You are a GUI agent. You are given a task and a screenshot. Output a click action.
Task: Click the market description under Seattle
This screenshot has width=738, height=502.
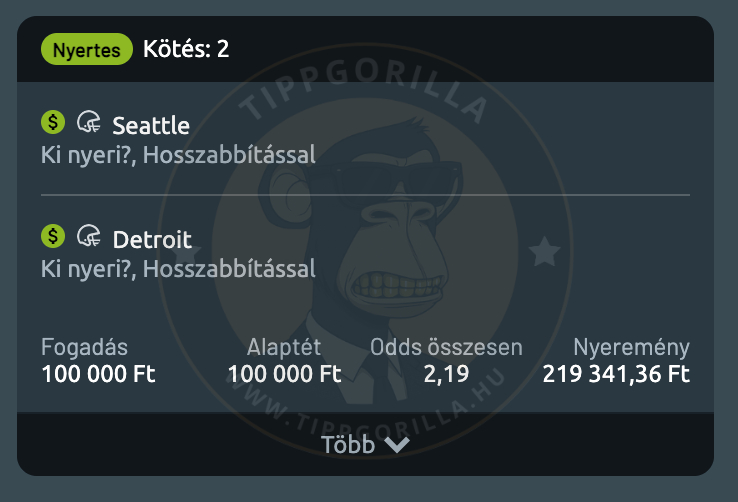tap(178, 155)
